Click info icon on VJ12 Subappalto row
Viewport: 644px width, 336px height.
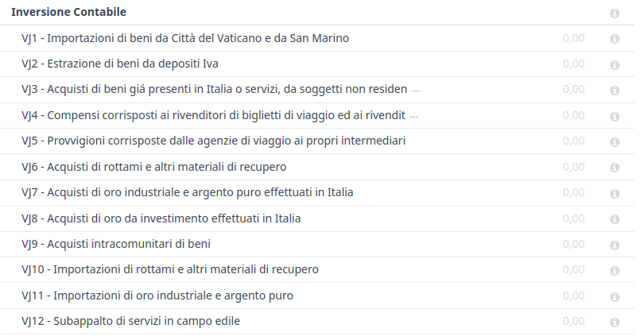(615, 322)
